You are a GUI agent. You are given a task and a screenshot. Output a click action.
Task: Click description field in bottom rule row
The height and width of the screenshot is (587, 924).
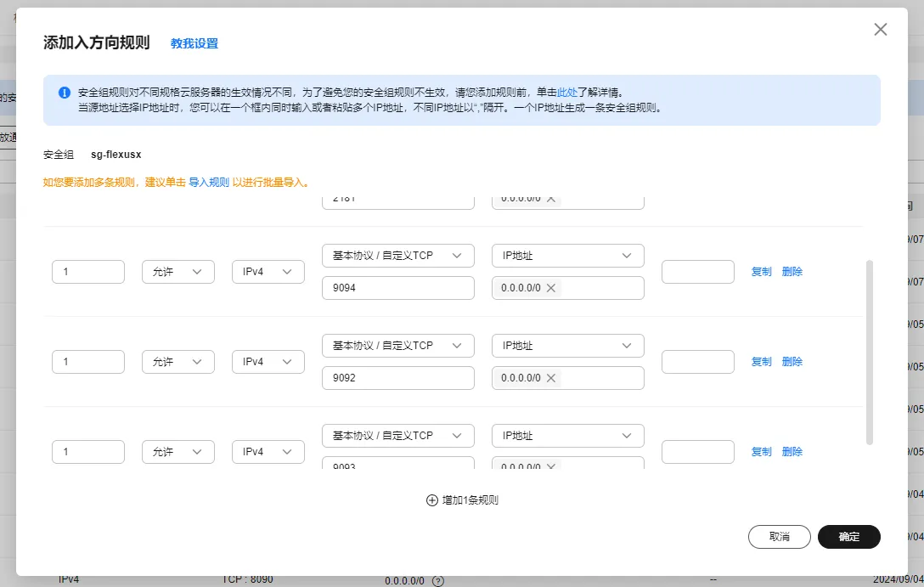(x=698, y=452)
